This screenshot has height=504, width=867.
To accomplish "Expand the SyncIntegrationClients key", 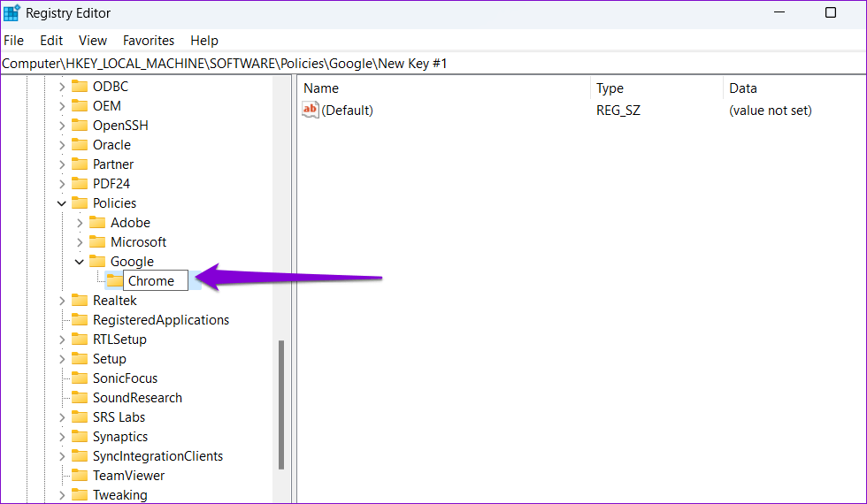I will (62, 456).
